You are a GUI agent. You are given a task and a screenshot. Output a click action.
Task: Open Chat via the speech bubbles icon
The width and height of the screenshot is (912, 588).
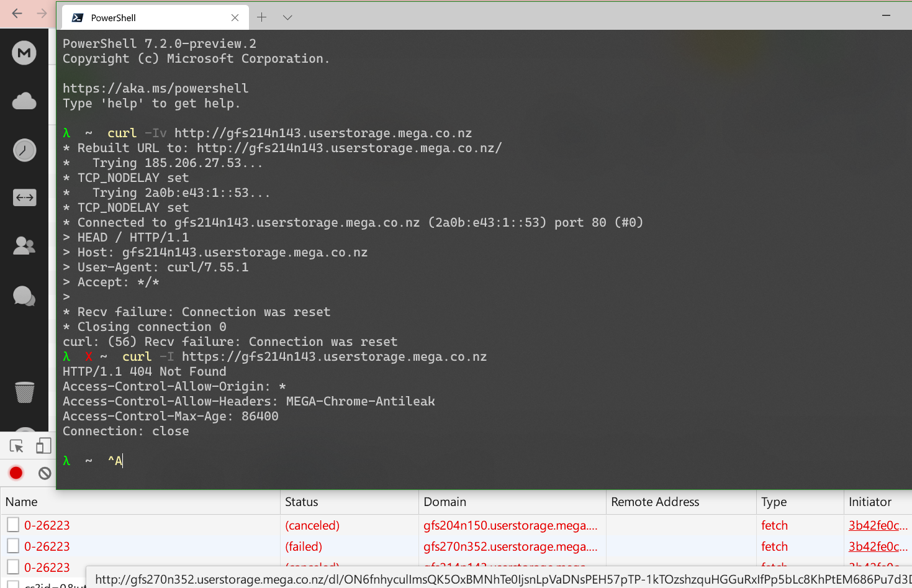[24, 296]
